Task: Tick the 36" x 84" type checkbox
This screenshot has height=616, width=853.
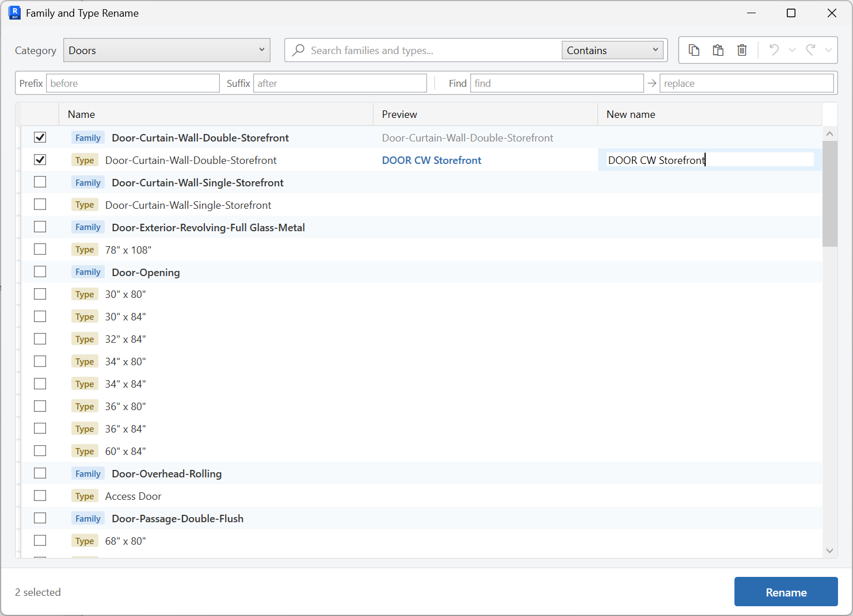Action: coord(40,428)
